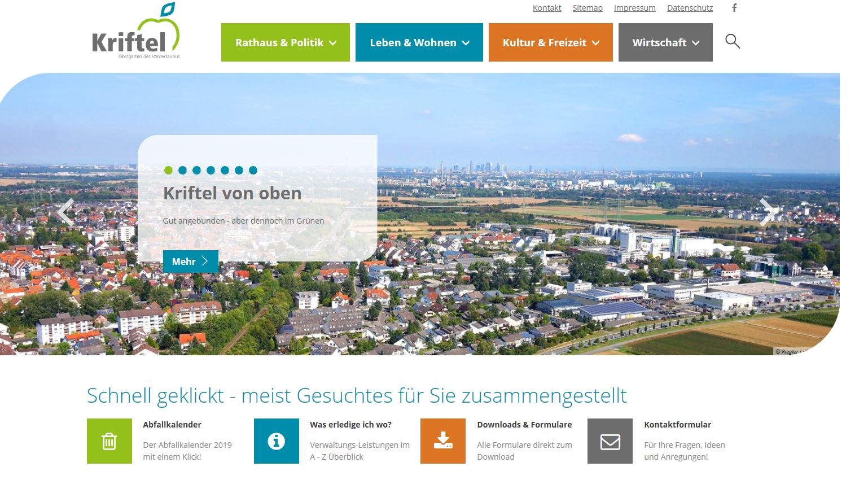Click the info icon for Was erledige ich wo
The width and height of the screenshot is (868, 484).
(276, 441)
